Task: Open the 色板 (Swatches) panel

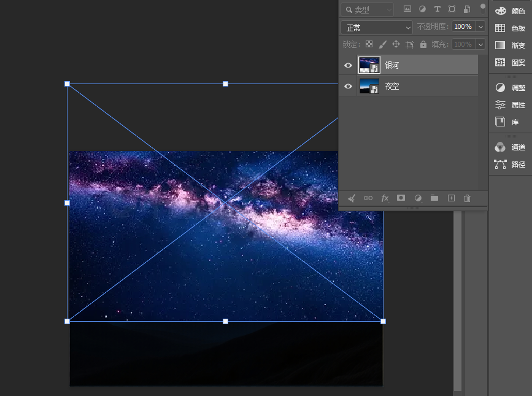Action: [510, 28]
